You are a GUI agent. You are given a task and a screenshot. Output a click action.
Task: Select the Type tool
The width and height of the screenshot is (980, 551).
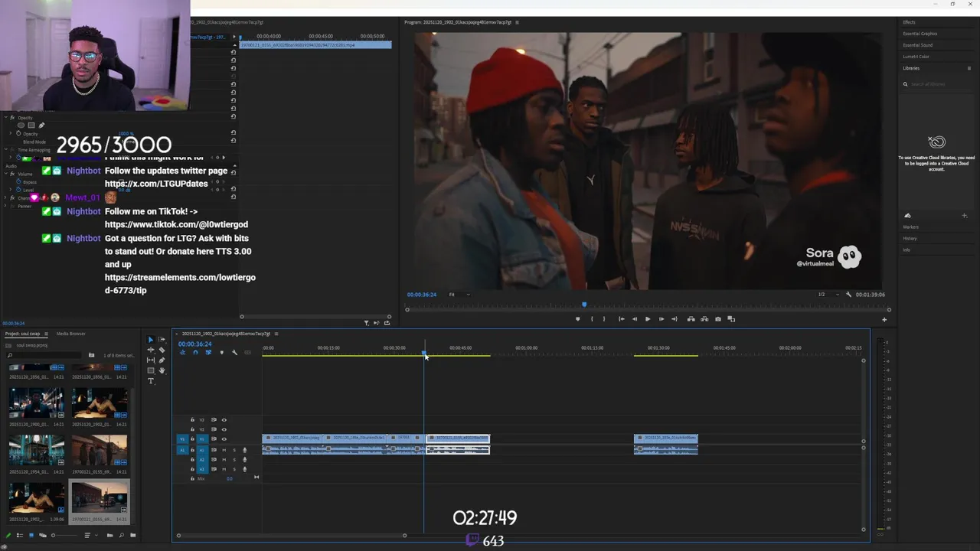pyautogui.click(x=151, y=381)
